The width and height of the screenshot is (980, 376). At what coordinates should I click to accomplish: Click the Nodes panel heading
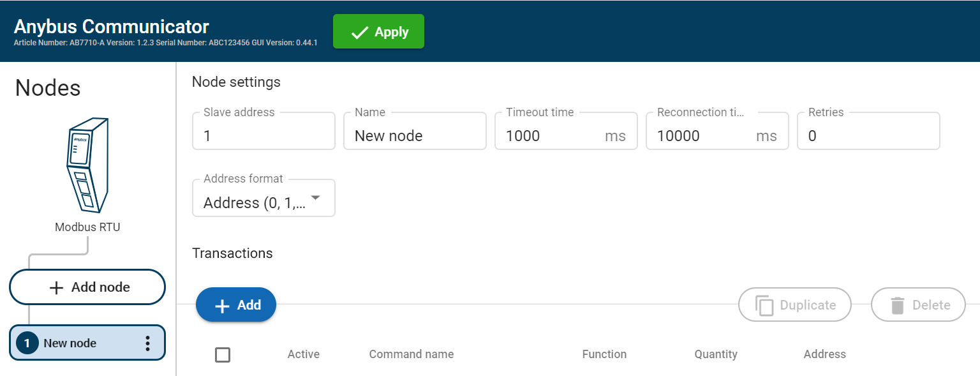(47, 88)
